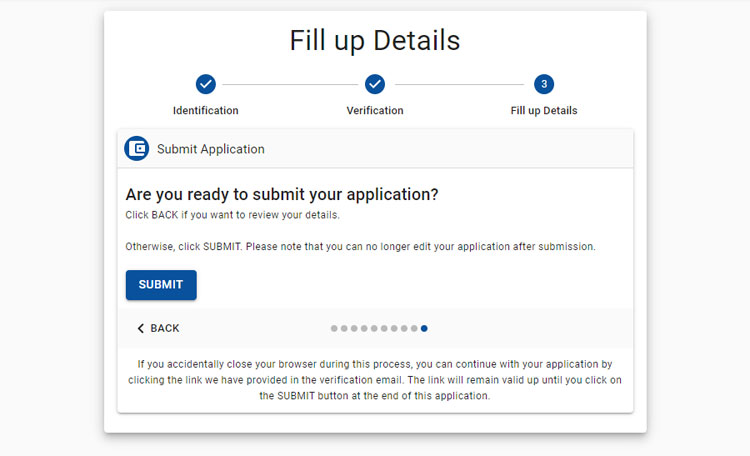Submit the application with SUBMIT button
This screenshot has width=750, height=456.
161,285
